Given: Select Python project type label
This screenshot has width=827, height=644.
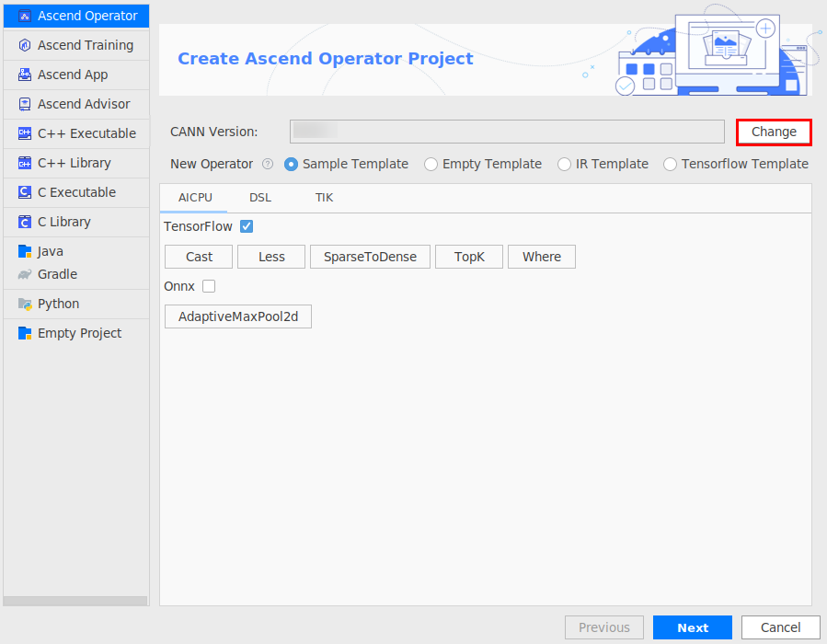Looking at the screenshot, I should tap(59, 304).
